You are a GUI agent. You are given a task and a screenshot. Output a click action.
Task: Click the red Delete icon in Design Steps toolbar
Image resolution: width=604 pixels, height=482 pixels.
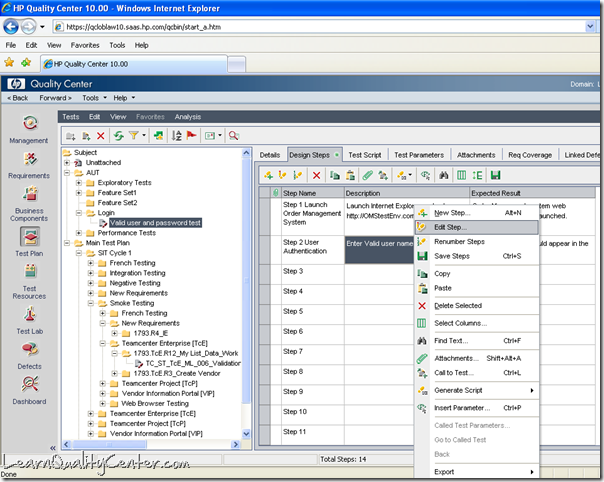(316, 175)
